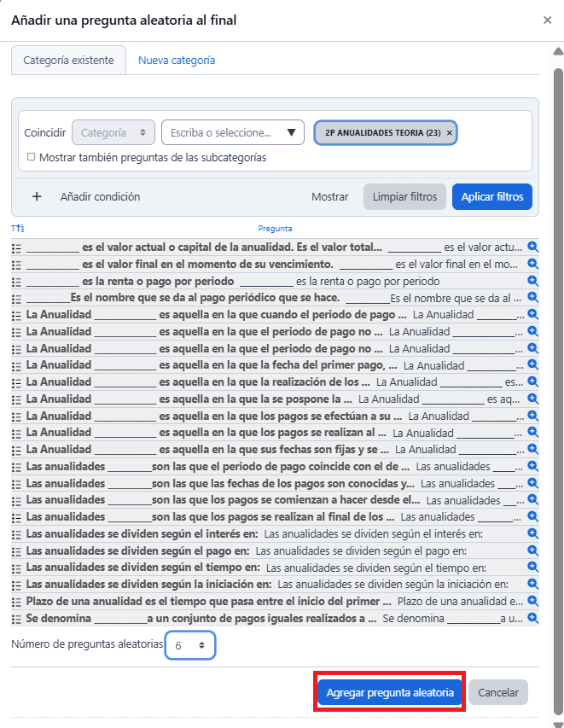Remove the 2P ANUALIDADES TEORIA filter tag

(450, 133)
